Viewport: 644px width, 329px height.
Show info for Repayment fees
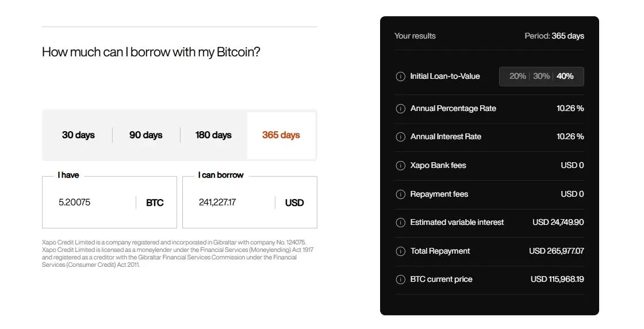pos(401,194)
